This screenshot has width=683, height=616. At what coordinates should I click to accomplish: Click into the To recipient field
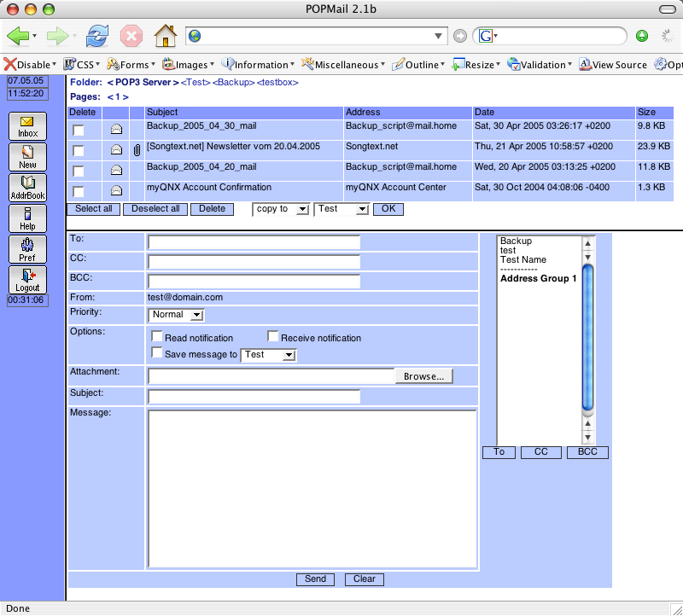click(x=254, y=242)
